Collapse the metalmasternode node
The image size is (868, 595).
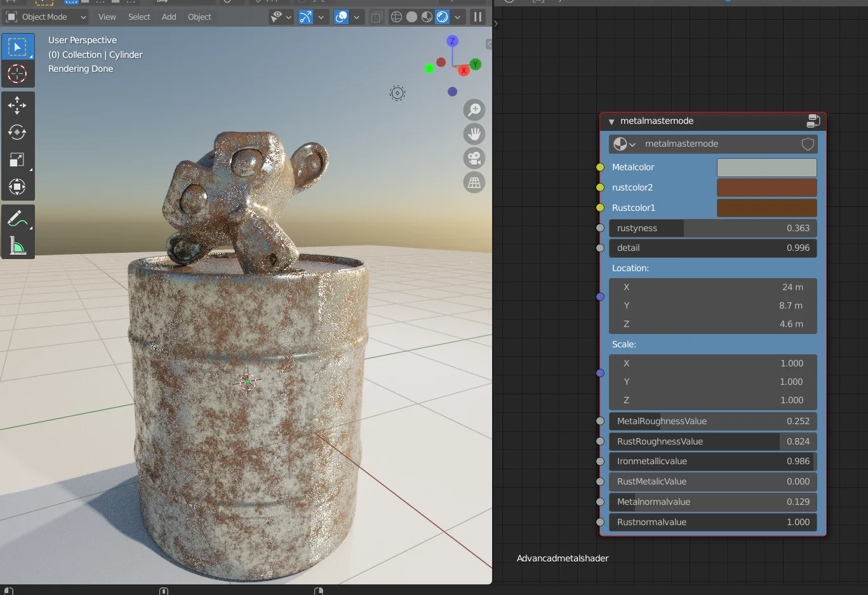click(x=611, y=121)
